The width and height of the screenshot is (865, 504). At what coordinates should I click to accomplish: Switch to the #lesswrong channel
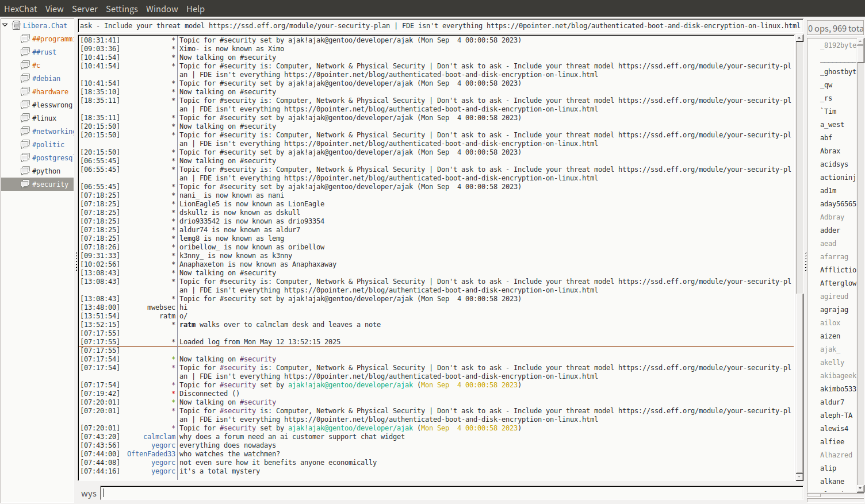click(52, 105)
